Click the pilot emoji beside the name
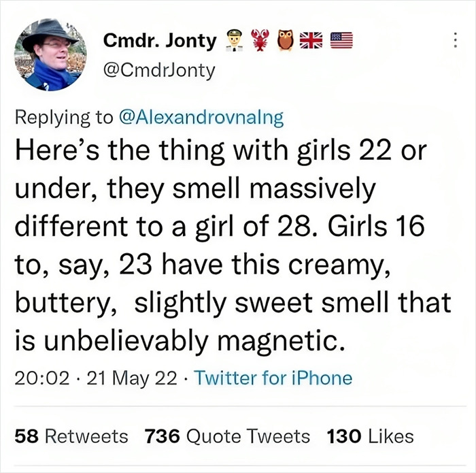The height and width of the screenshot is (473, 476). pos(233,42)
